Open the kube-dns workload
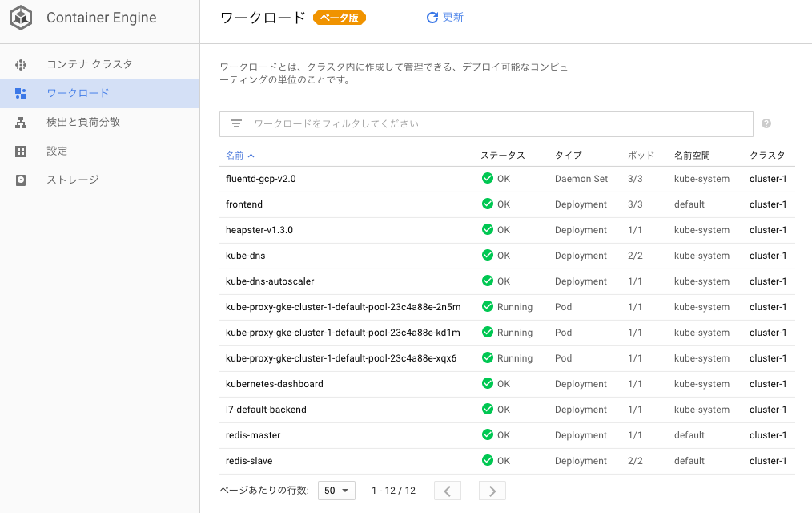The width and height of the screenshot is (812, 513). (x=246, y=256)
